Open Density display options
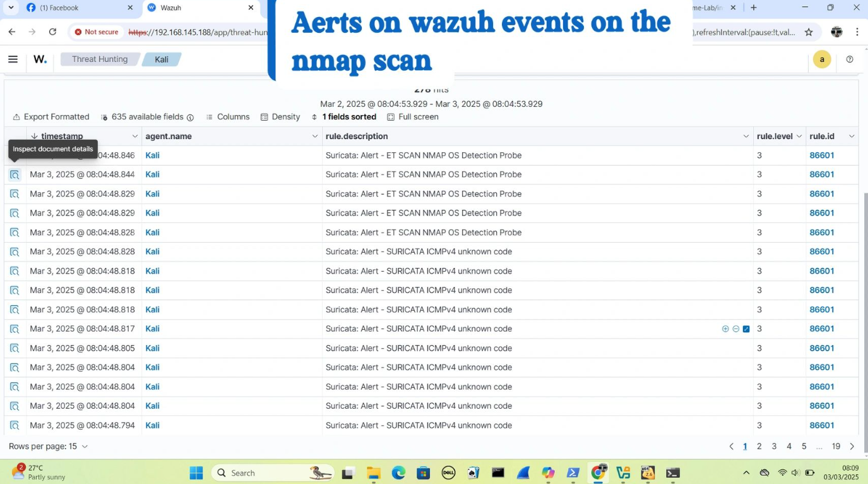Viewport: 868px width, 484px height. pyautogui.click(x=280, y=117)
